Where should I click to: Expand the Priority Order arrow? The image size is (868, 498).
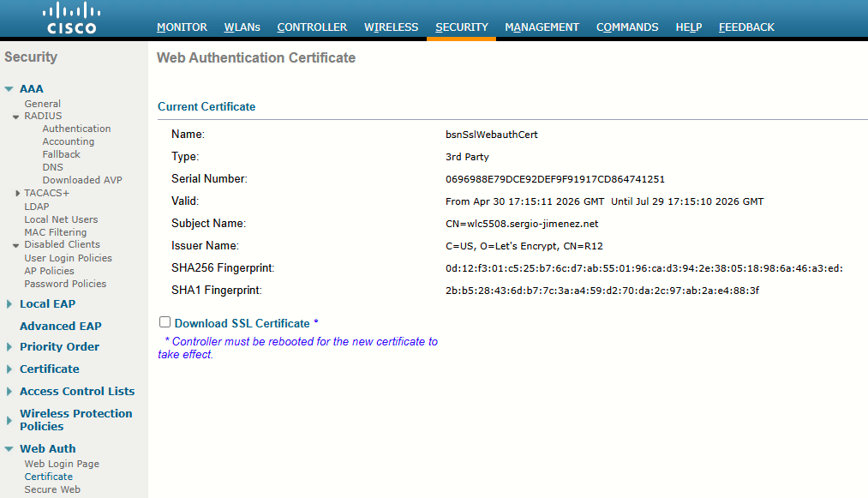9,347
